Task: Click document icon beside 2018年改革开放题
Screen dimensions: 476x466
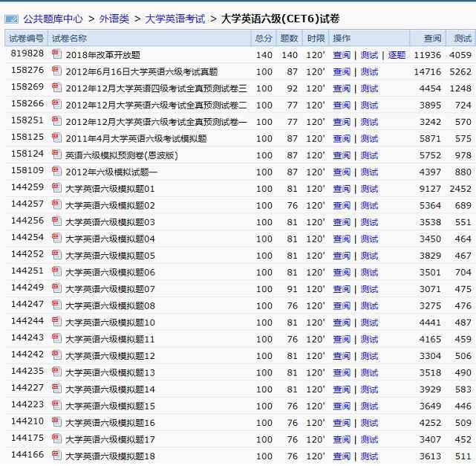Action: pyautogui.click(x=56, y=54)
